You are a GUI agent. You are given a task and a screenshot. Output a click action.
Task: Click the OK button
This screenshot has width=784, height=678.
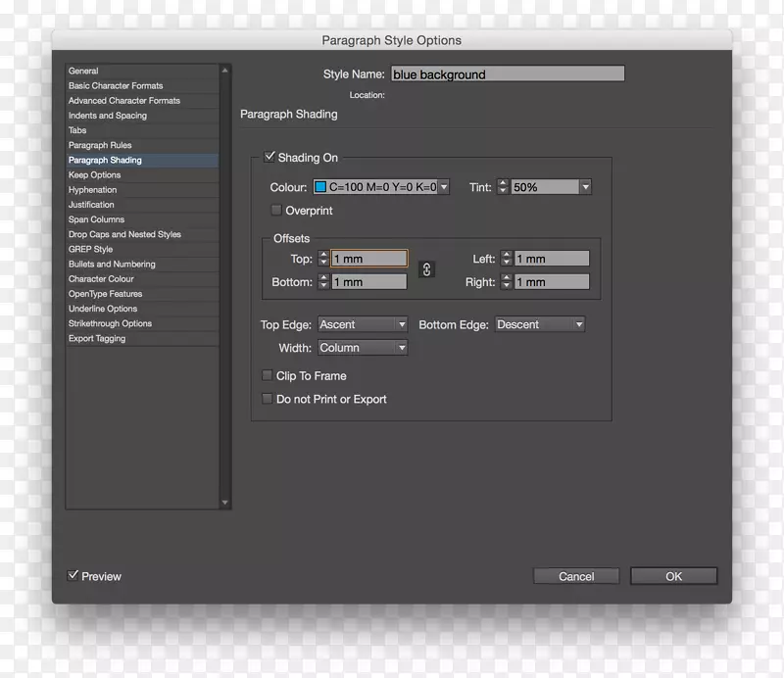[673, 575]
